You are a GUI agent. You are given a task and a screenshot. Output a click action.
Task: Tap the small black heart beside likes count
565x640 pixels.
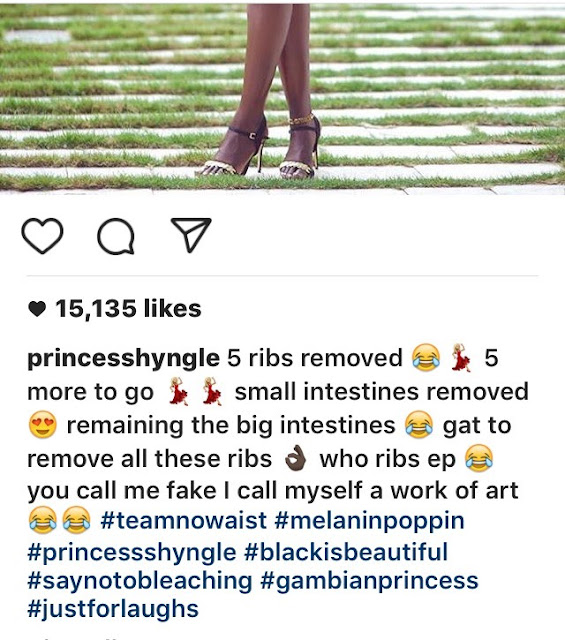tap(37, 309)
